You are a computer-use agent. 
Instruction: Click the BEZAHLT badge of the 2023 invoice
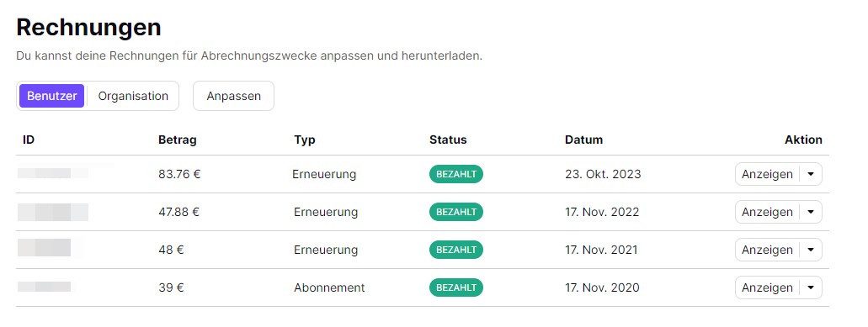[456, 174]
